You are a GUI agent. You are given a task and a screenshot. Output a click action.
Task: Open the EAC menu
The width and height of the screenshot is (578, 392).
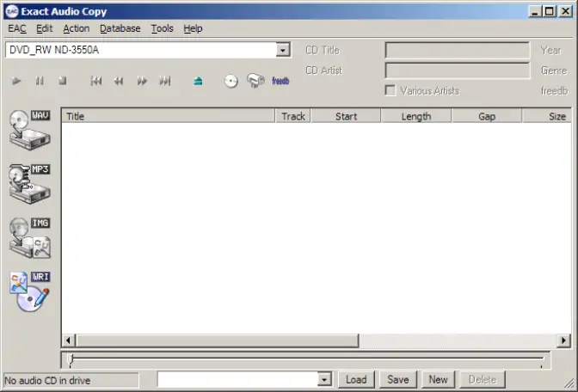(x=17, y=28)
